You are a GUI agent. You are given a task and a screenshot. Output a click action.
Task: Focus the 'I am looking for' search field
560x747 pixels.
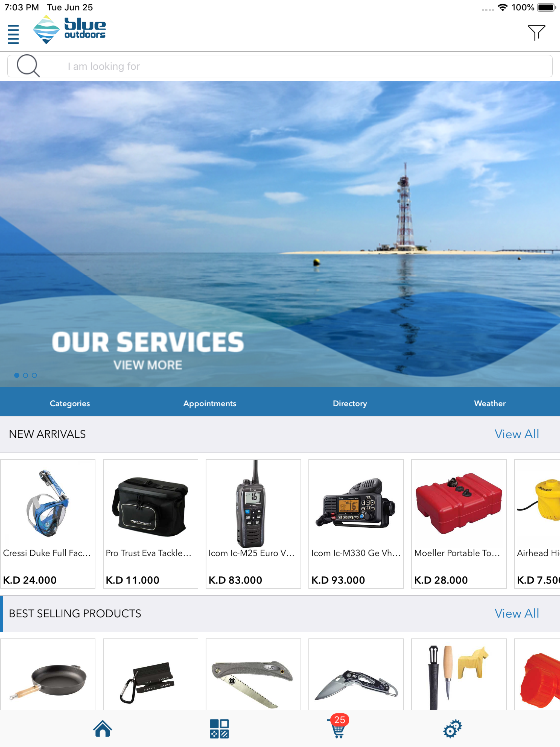click(x=280, y=66)
